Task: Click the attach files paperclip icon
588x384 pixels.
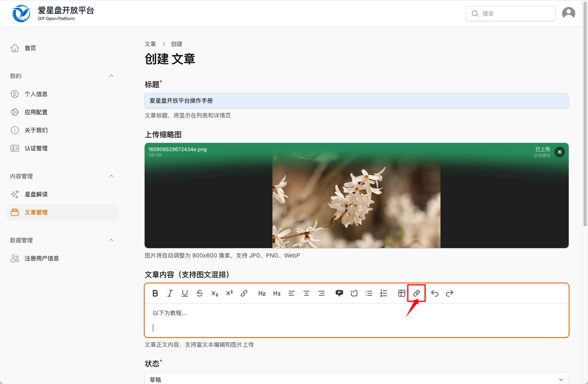Action: [x=417, y=294]
